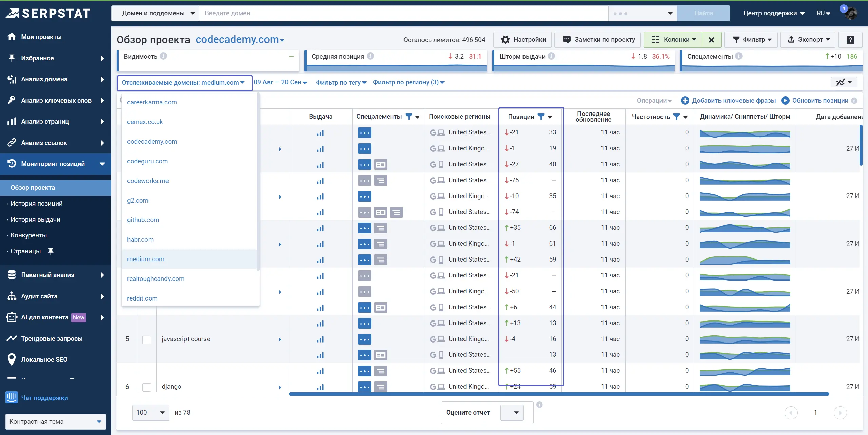Screen dimensions: 868x435
Task: Expand the javascript course keyword row arrow
Action: (280, 339)
